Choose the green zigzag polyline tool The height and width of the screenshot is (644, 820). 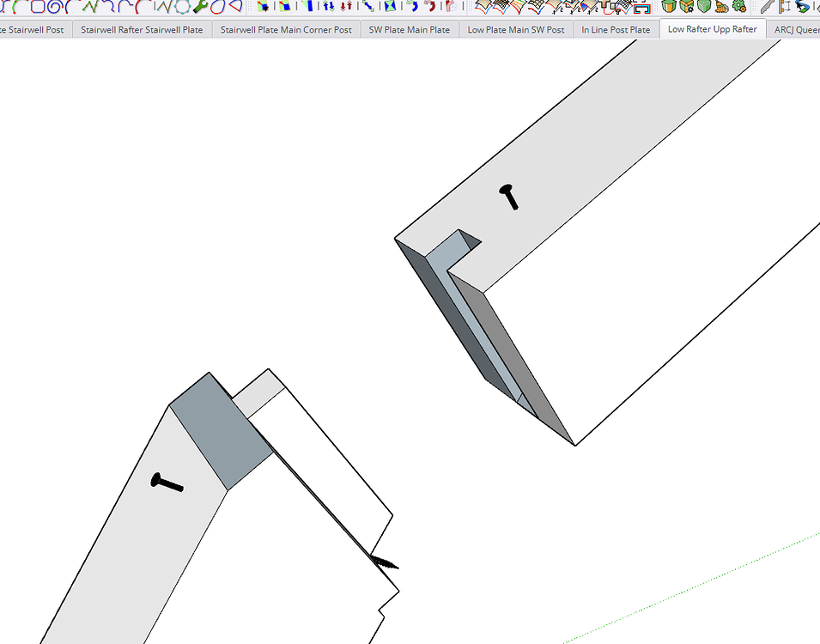coord(90,6)
